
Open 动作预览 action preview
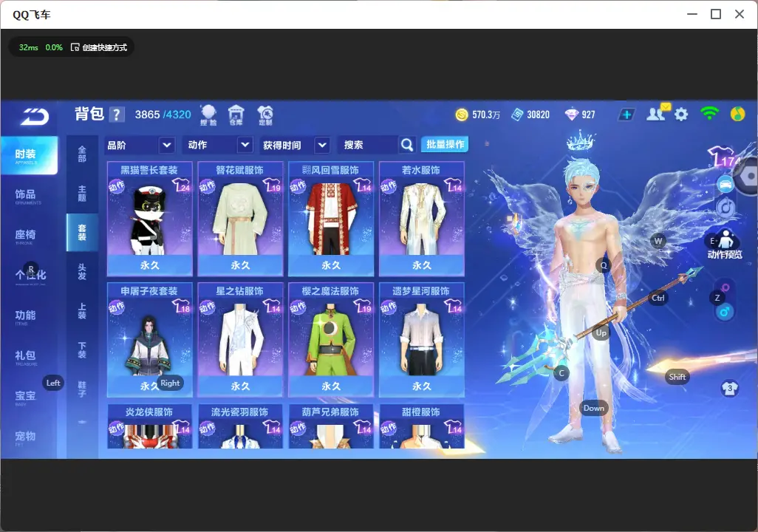725,245
